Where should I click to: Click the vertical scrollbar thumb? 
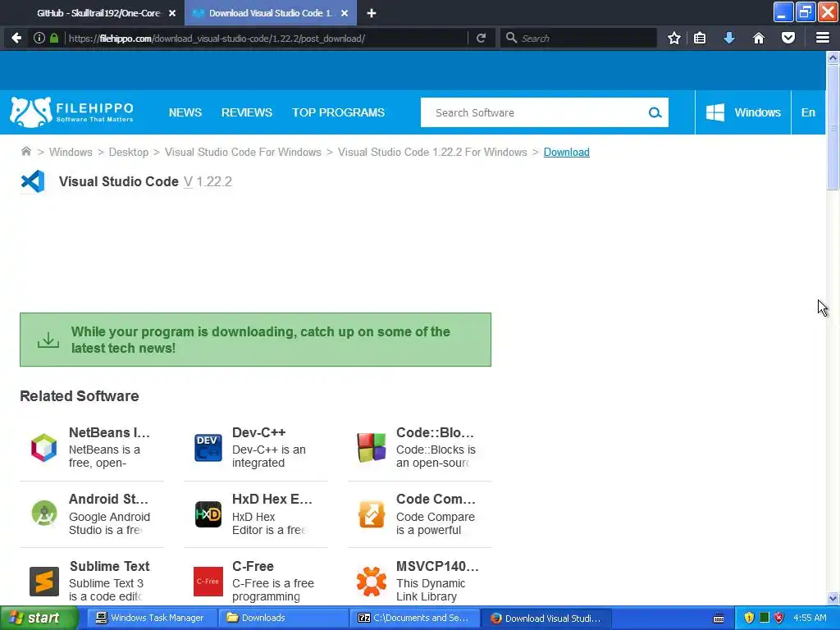pos(833,126)
